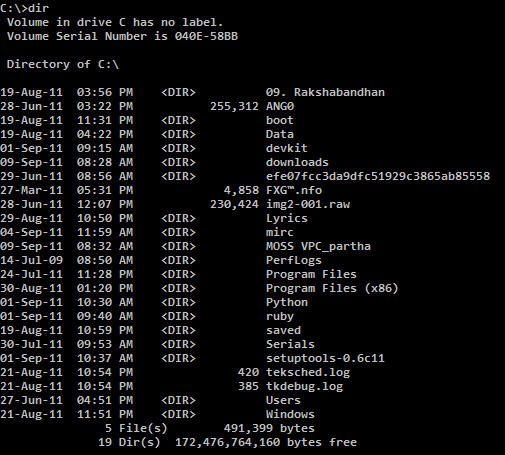Viewport: 505px width, 455px height.
Task: Click the 'setuptools-0.6c11' folder name
Action: click(x=325, y=358)
